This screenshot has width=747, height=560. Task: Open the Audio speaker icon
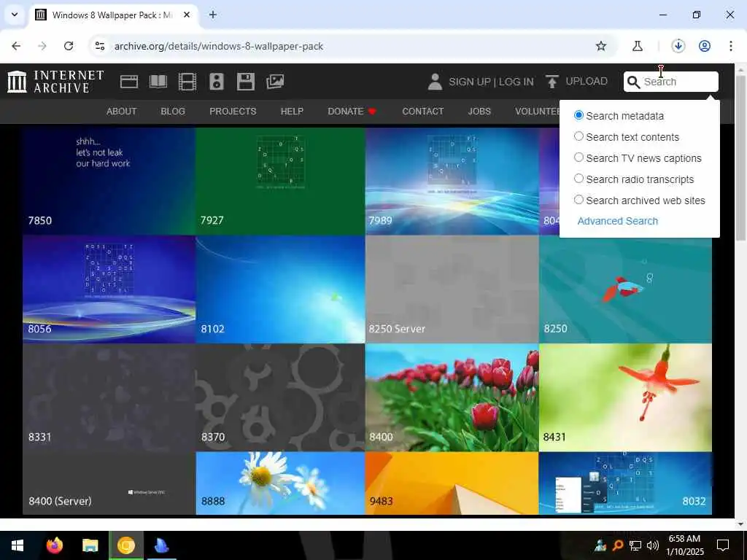(216, 82)
